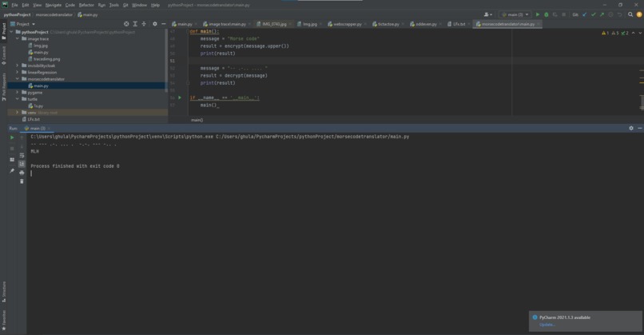
Task: Collapse the image trace folder
Action: pyautogui.click(x=18, y=38)
